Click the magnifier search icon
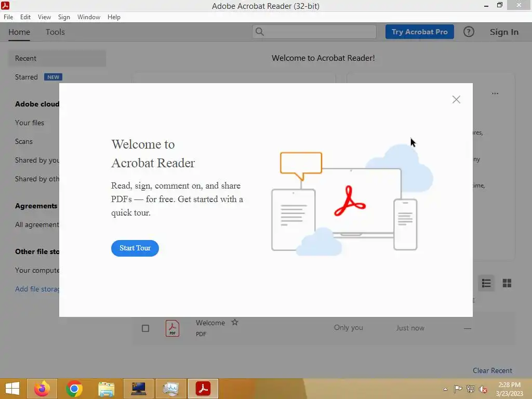This screenshot has height=399, width=532. pyautogui.click(x=260, y=32)
